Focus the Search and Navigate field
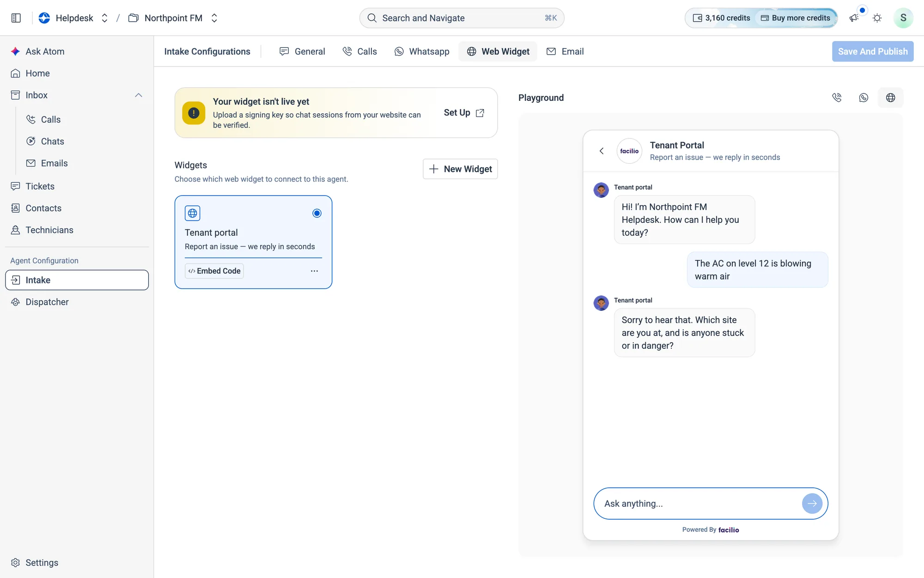 coord(462,18)
